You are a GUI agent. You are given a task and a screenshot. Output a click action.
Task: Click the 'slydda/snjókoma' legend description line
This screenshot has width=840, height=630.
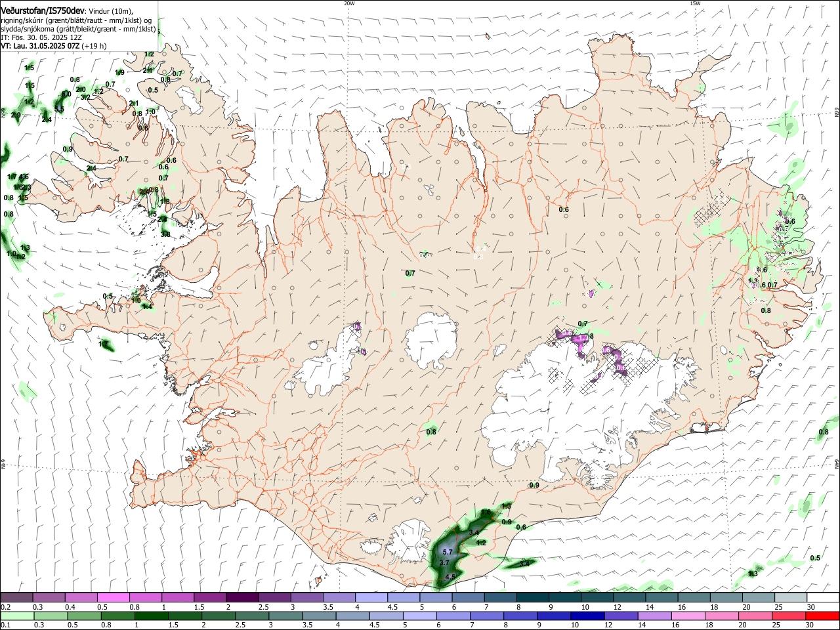click(x=78, y=29)
